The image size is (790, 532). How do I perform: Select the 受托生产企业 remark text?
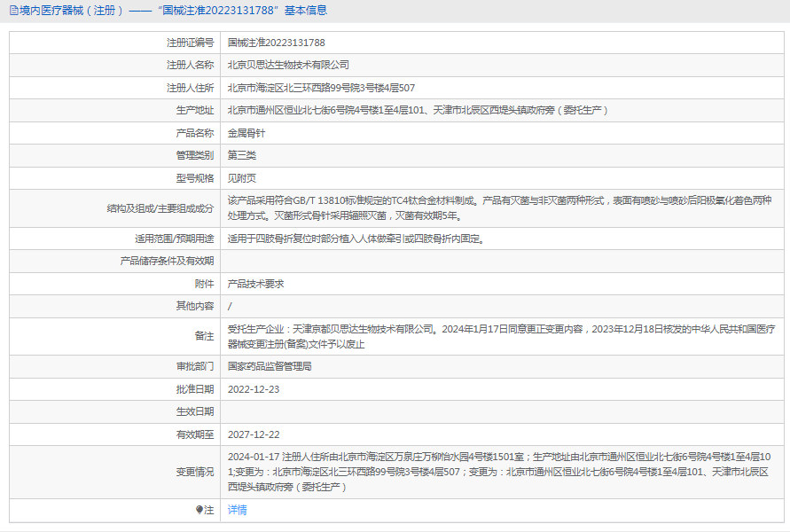pos(501,337)
